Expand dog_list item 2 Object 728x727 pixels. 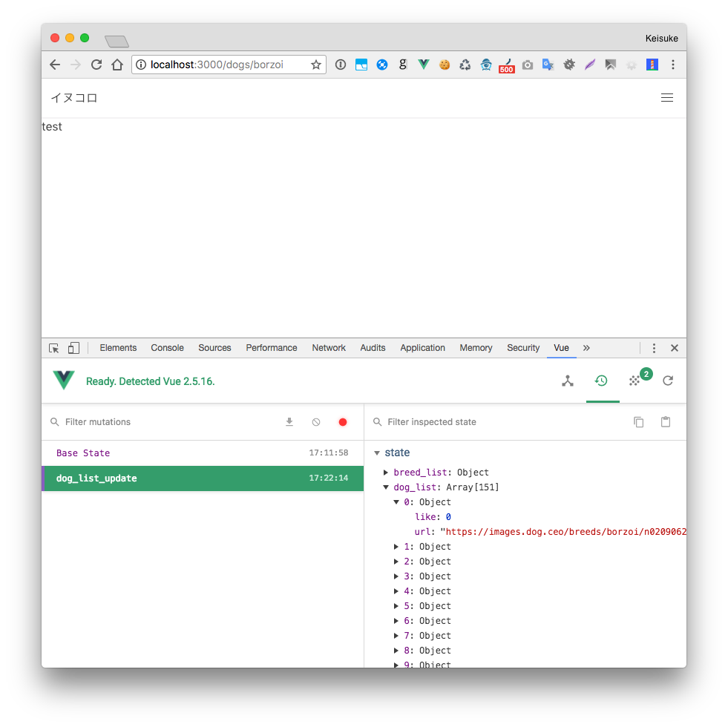coord(396,562)
